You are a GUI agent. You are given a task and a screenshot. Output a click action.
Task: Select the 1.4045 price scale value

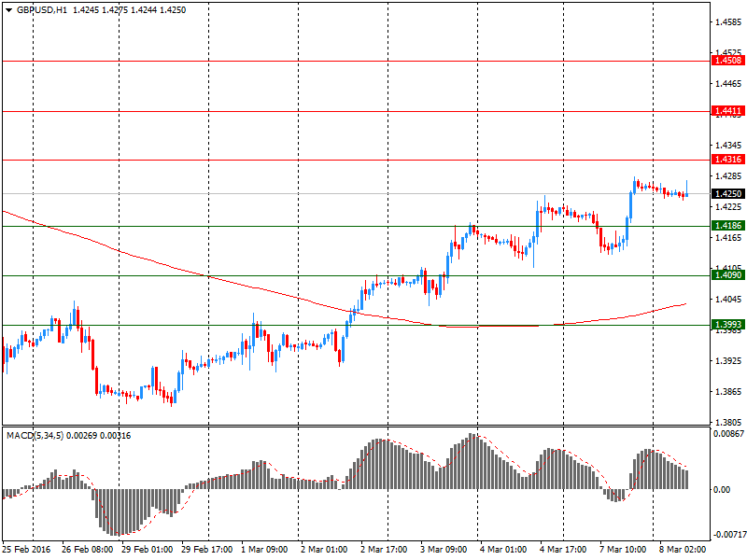point(729,299)
